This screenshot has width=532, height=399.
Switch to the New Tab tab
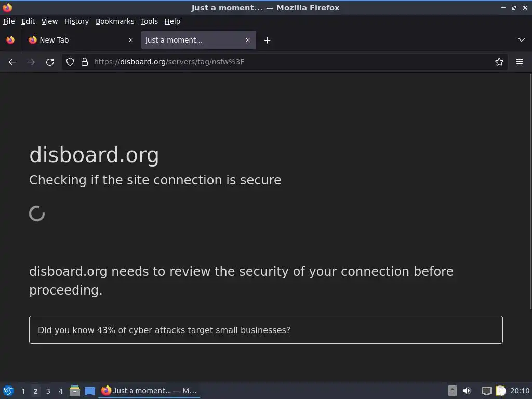(x=82, y=40)
